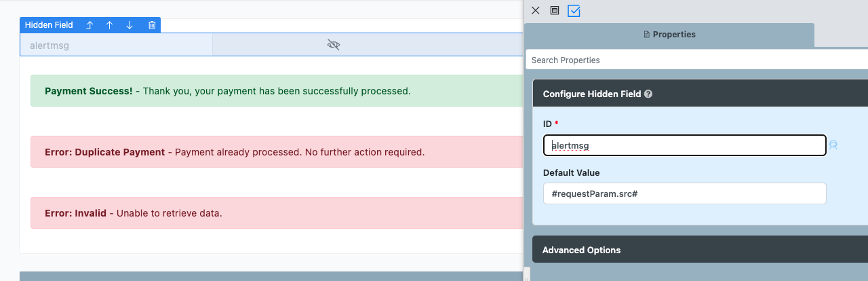868x281 pixels.
Task: Click the blue icon beside the ID field
Action: 833,145
